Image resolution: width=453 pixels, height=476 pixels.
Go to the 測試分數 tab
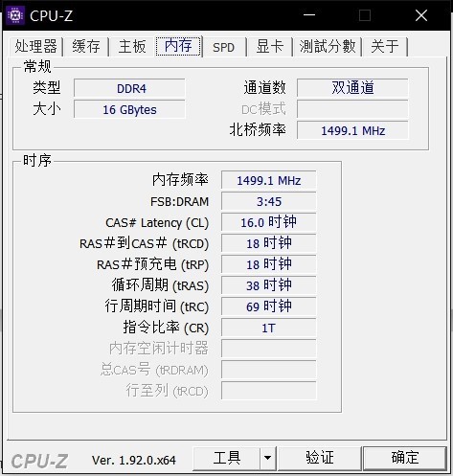click(328, 47)
